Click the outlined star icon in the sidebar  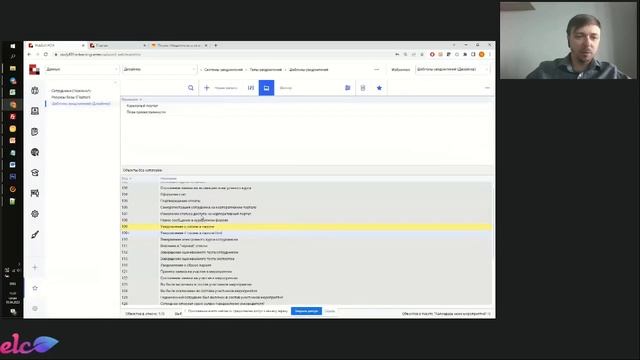tap(35, 288)
